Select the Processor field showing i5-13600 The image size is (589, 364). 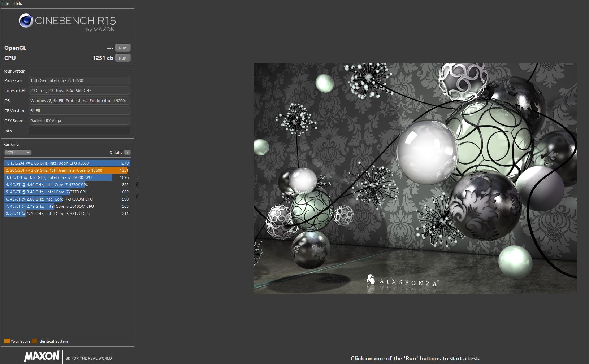click(79, 80)
